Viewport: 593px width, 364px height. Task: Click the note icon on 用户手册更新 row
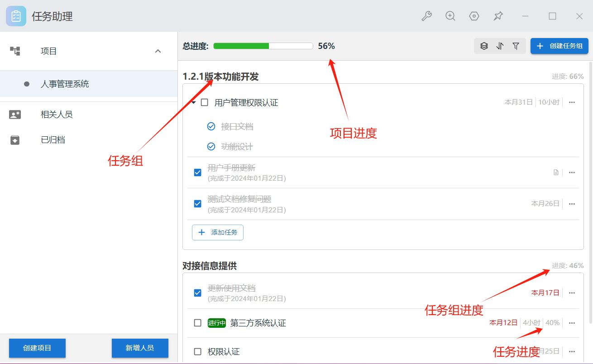556,172
